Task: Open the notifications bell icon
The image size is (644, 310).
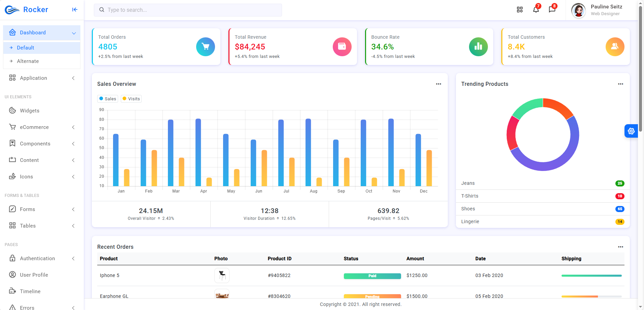Action: pos(536,9)
